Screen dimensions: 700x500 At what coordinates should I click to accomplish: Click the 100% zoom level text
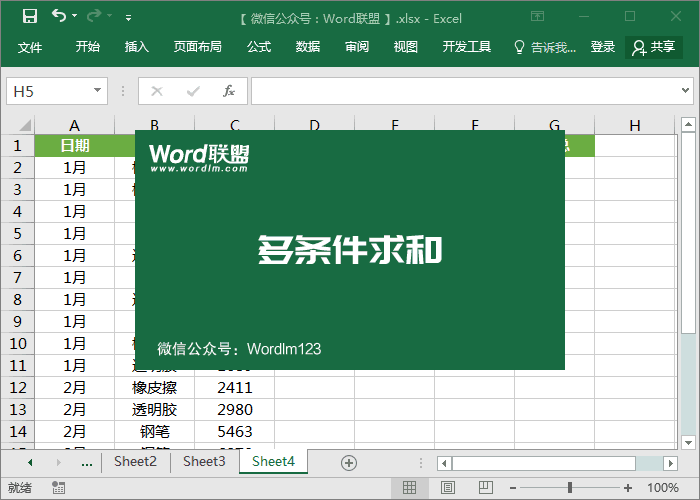pos(662,488)
